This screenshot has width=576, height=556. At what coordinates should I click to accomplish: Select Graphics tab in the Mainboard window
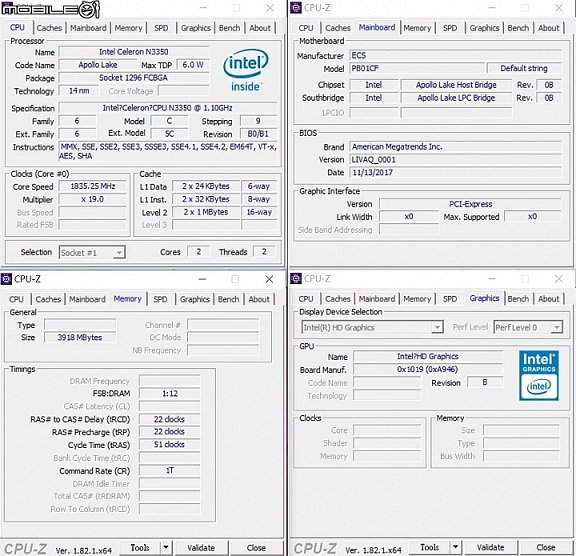click(x=484, y=28)
